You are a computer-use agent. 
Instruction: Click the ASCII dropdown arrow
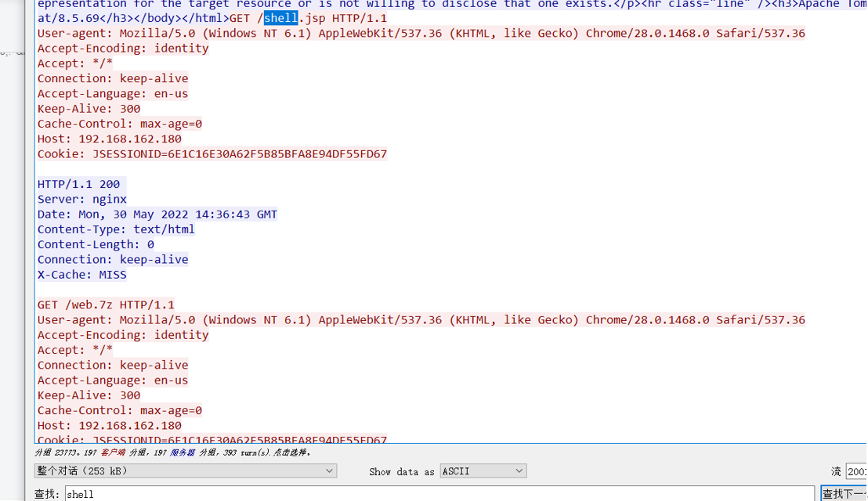(519, 471)
